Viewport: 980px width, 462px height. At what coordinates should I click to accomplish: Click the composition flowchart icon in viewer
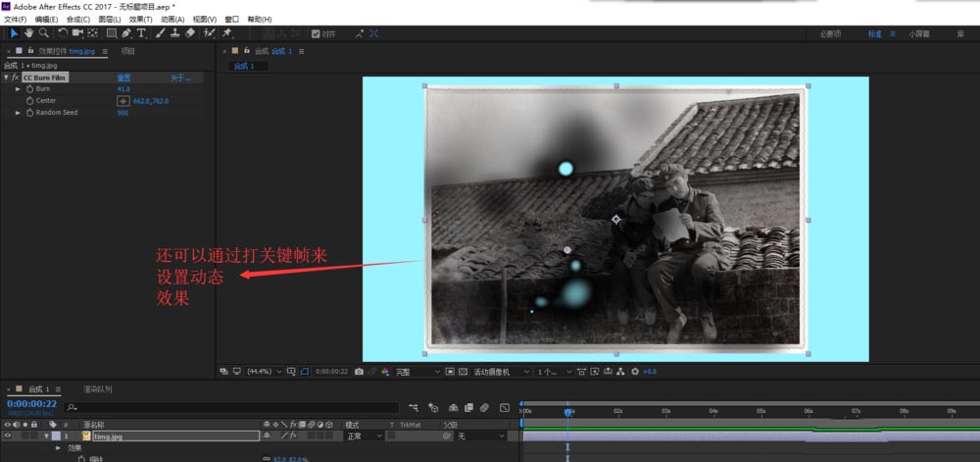pyautogui.click(x=620, y=372)
